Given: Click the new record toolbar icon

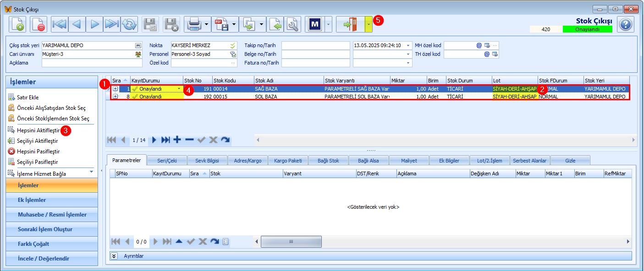Looking at the screenshot, I should pyautogui.click(x=18, y=24).
